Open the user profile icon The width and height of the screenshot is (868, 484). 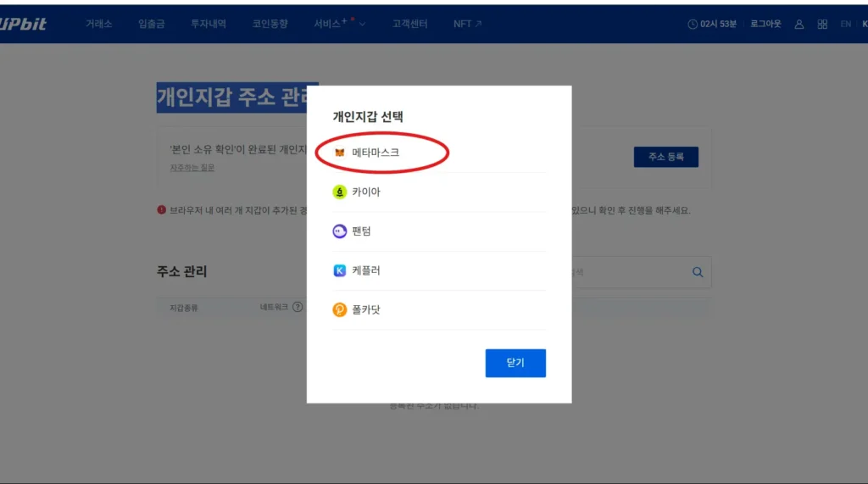pos(798,24)
